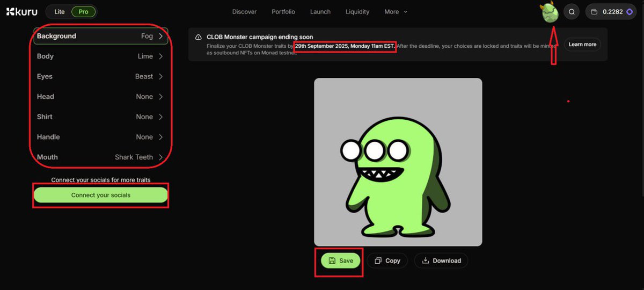The image size is (644, 290).
Task: Copy the monster image
Action: click(x=387, y=260)
